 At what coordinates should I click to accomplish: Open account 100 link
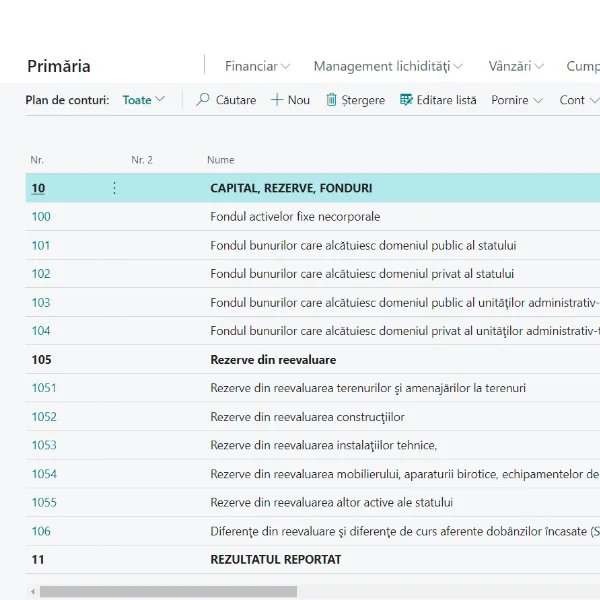[41, 217]
